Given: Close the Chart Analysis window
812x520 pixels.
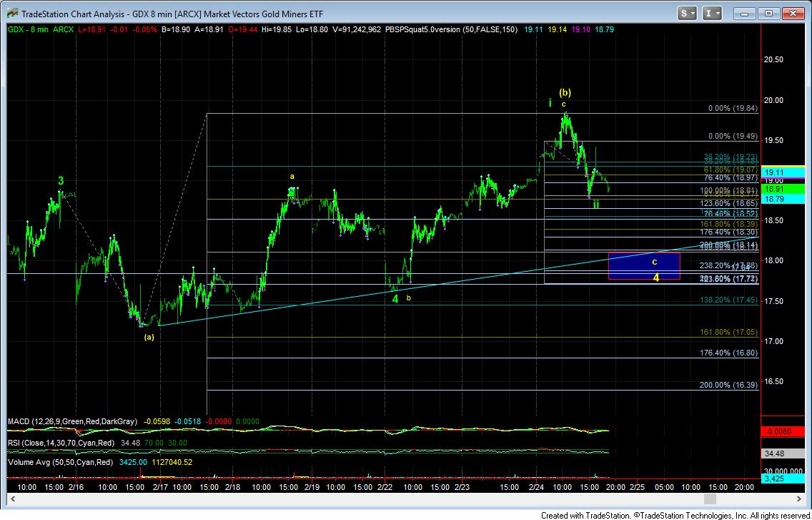Looking at the screenshot, I should (793, 14).
